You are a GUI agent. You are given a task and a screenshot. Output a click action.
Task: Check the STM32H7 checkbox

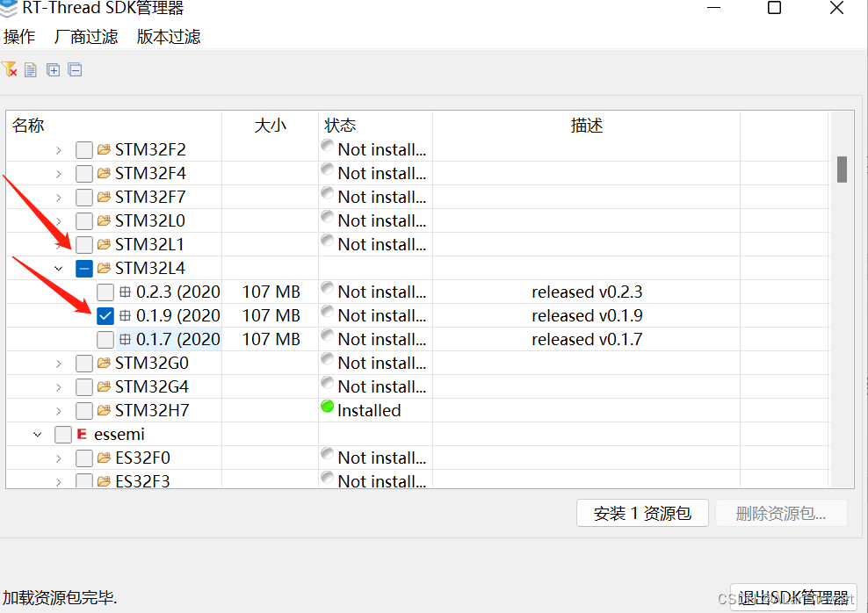(84, 410)
